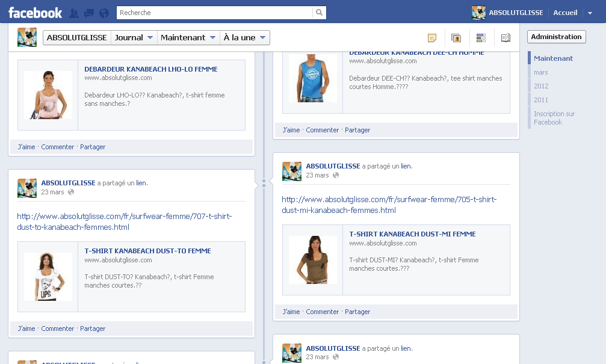Click the photo icon in composer bar
The height and width of the screenshot is (364, 606).
pos(456,38)
